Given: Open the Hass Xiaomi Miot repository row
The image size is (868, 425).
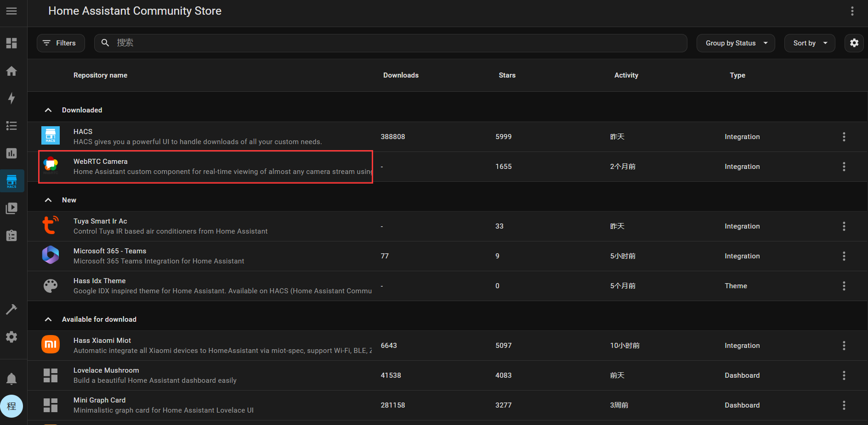Looking at the screenshot, I should (221, 346).
